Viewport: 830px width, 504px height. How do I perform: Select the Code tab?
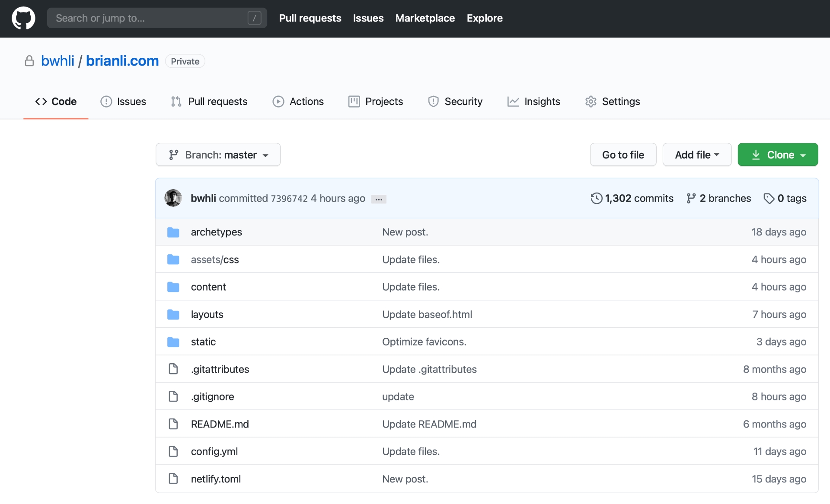[x=57, y=100]
